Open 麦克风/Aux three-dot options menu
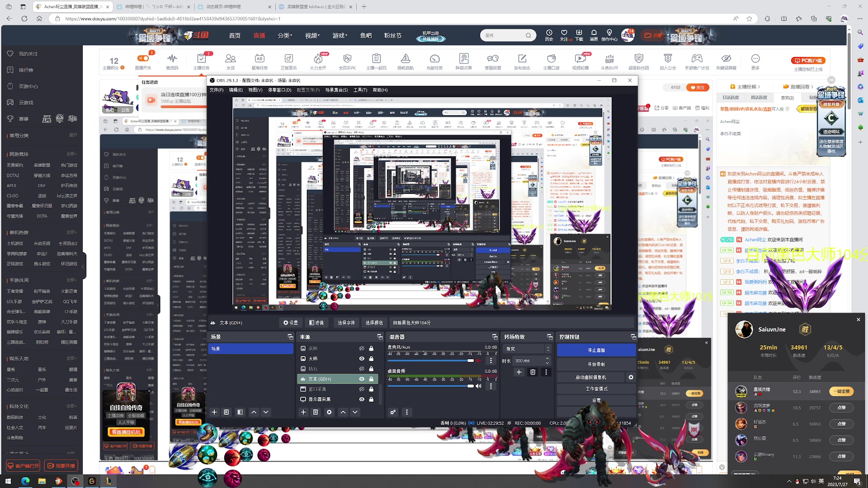Image resolution: width=868 pixels, height=488 pixels. coord(491,361)
